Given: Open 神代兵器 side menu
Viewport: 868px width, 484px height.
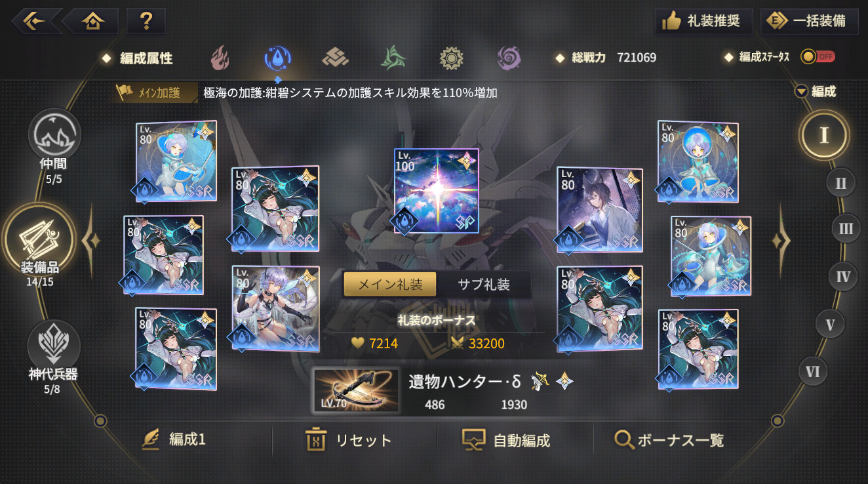Looking at the screenshot, I should click(x=54, y=358).
